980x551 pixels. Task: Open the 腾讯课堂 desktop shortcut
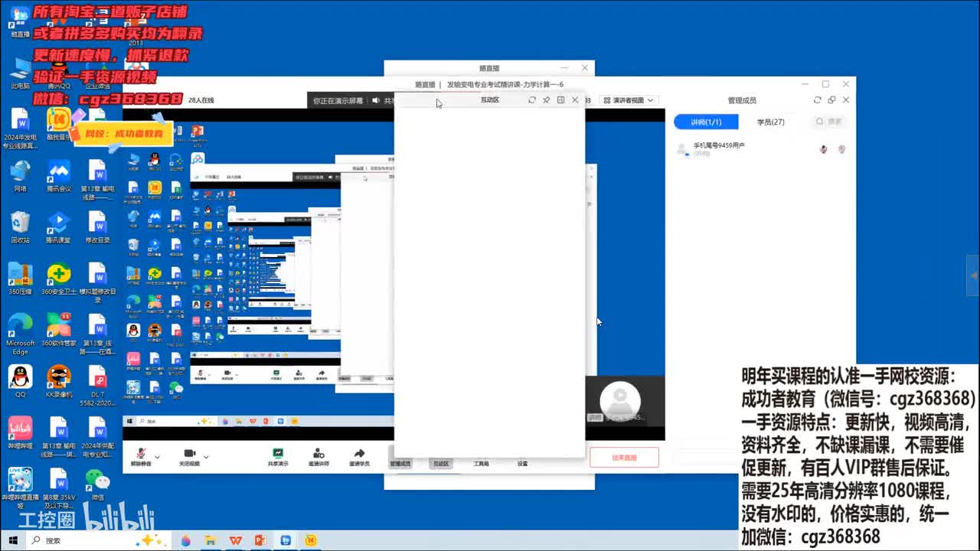pyautogui.click(x=58, y=227)
